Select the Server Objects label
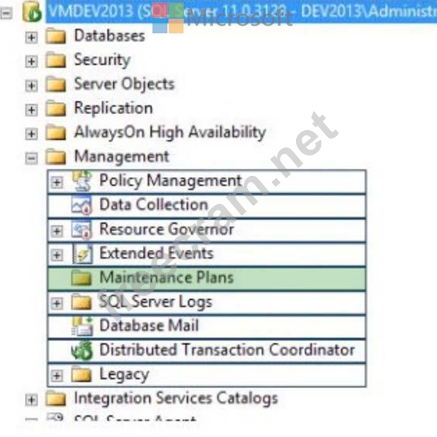437x437 pixels. coord(124,84)
